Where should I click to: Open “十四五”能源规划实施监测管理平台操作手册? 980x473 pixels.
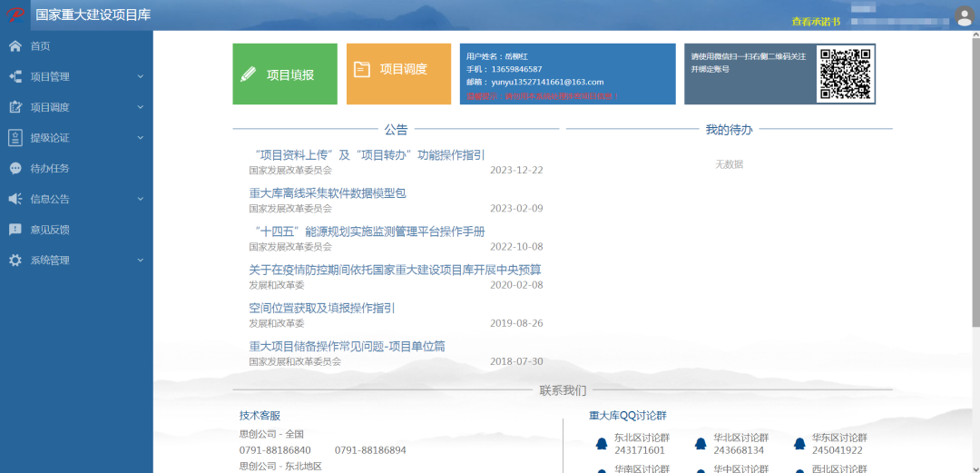370,232
